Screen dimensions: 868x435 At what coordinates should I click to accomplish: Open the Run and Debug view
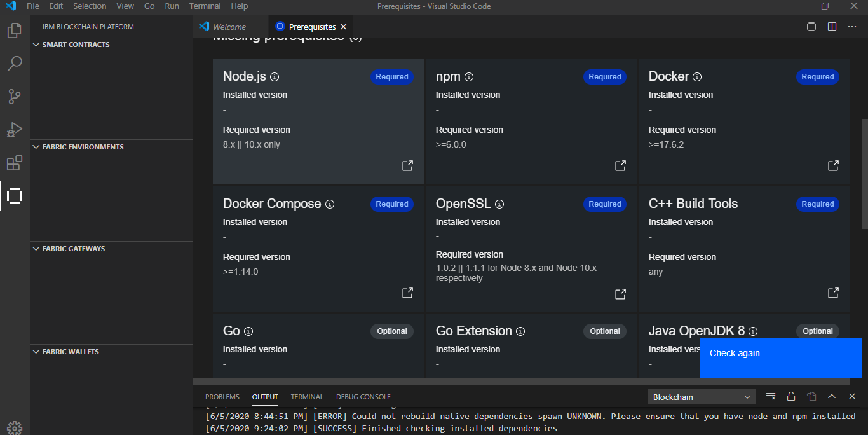14,129
